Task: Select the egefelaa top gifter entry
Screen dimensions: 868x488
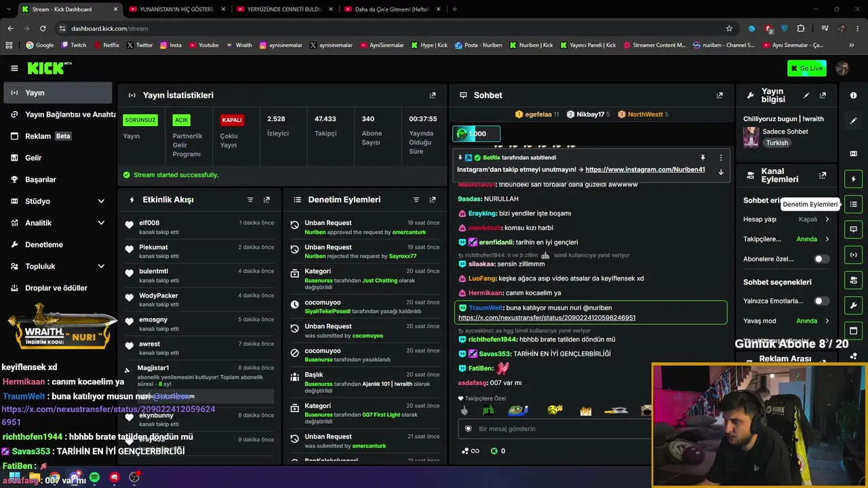Action: coord(537,115)
